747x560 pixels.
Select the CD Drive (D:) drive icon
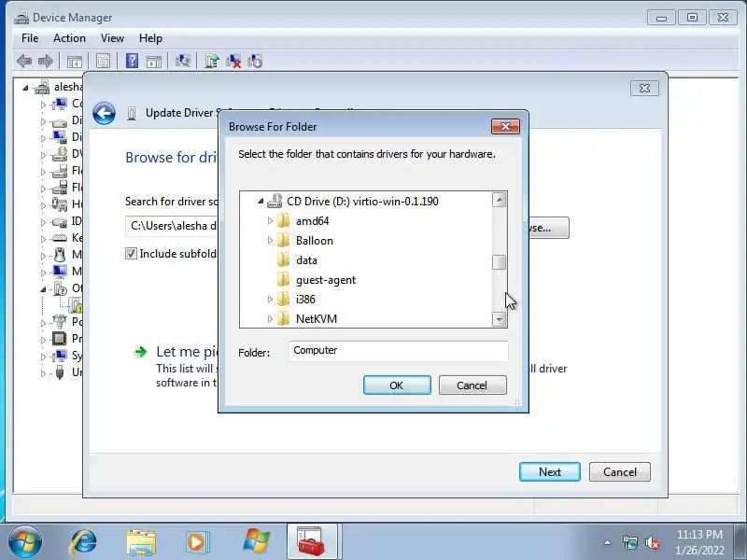click(275, 201)
